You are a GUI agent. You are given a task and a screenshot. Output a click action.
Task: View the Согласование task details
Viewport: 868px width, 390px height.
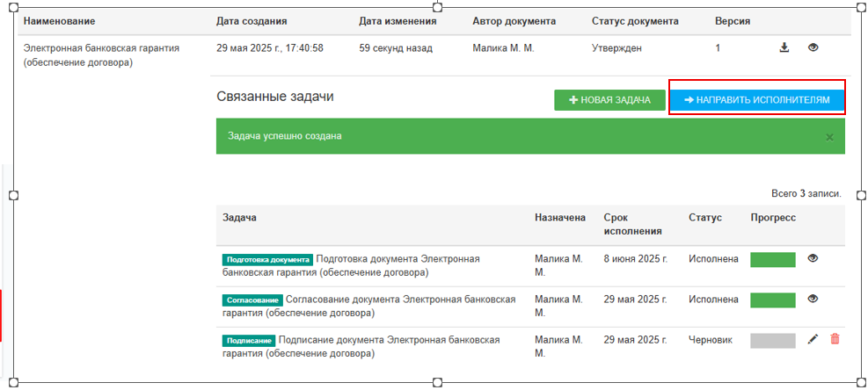pos(813,300)
